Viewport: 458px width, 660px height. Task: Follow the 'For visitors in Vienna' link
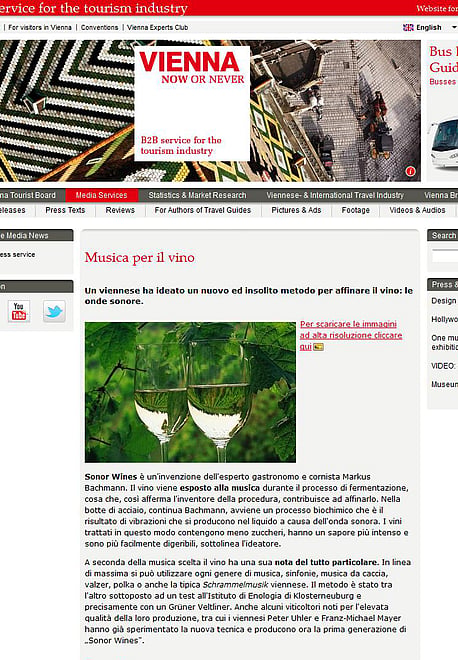tap(40, 27)
